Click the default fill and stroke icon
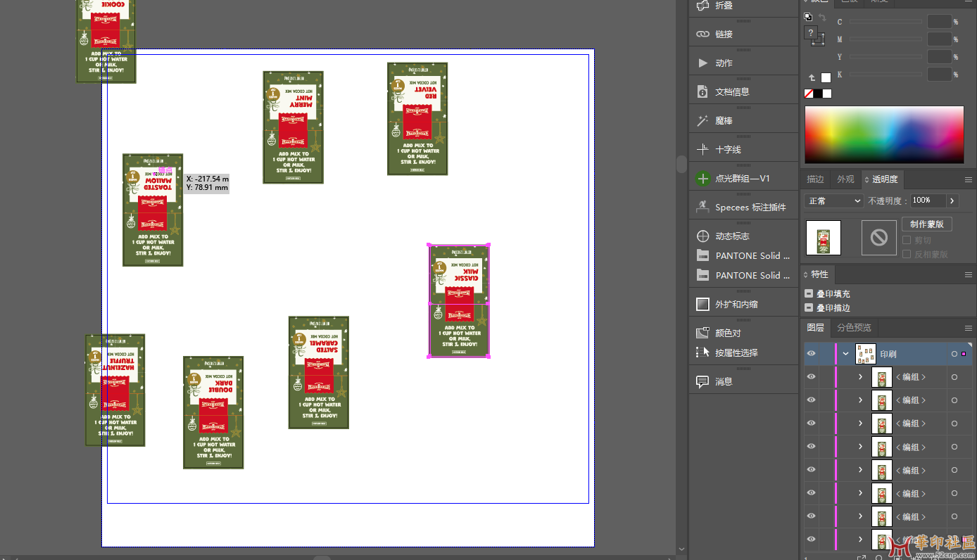 808,17
